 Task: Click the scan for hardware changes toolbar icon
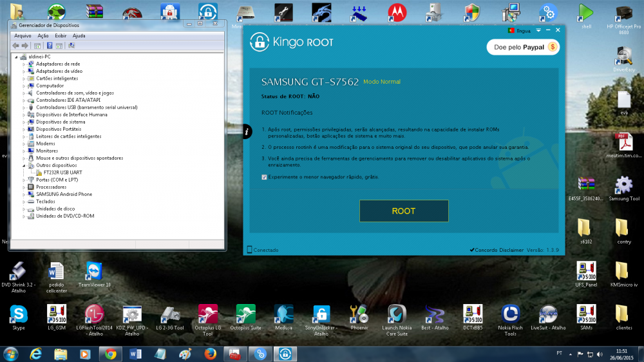tap(71, 46)
